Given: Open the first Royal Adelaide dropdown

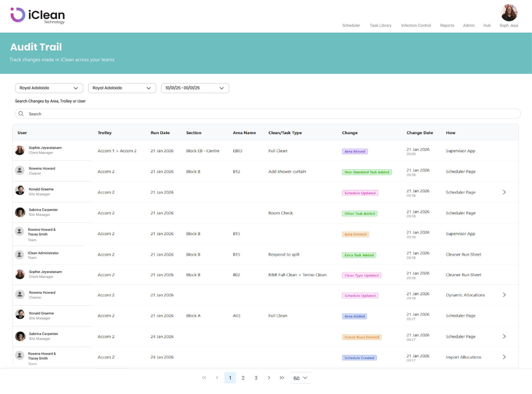Looking at the screenshot, I should pos(49,88).
